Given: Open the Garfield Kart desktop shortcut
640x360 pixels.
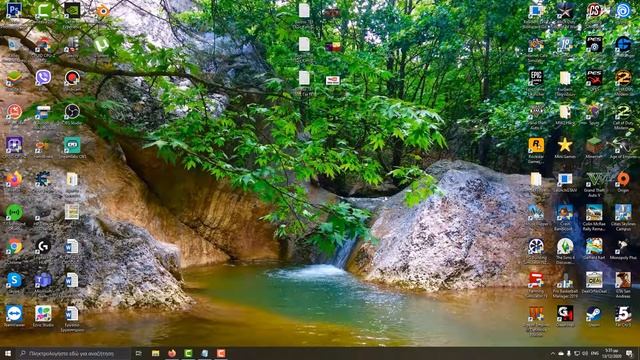Looking at the screenshot, I should point(594,246).
